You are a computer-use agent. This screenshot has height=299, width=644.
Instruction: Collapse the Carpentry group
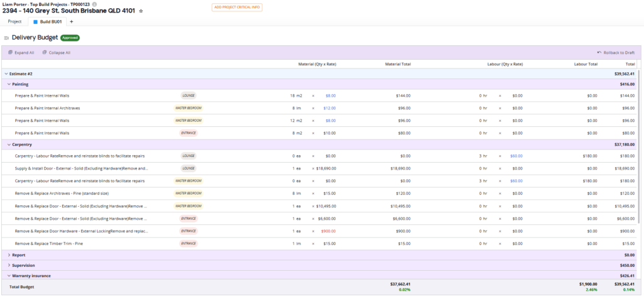(9, 144)
